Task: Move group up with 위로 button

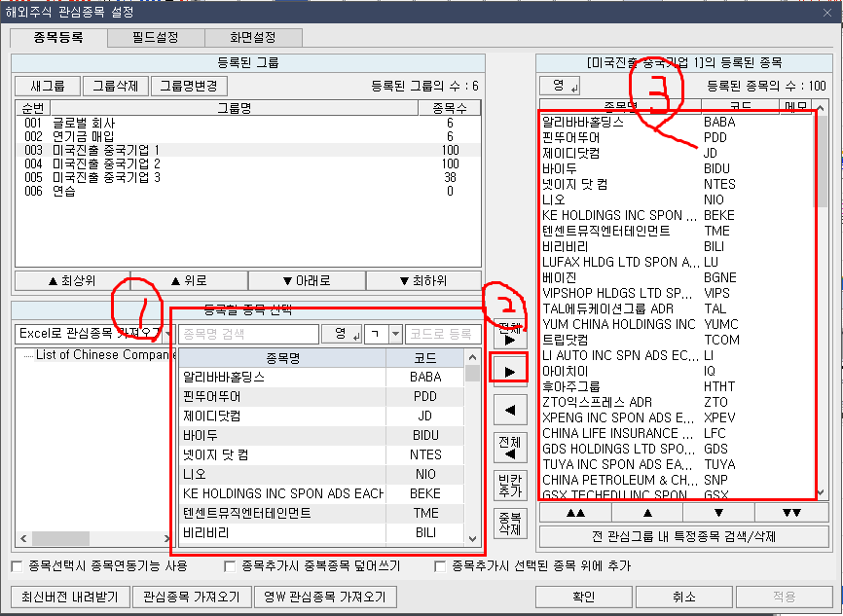Action: (x=189, y=280)
